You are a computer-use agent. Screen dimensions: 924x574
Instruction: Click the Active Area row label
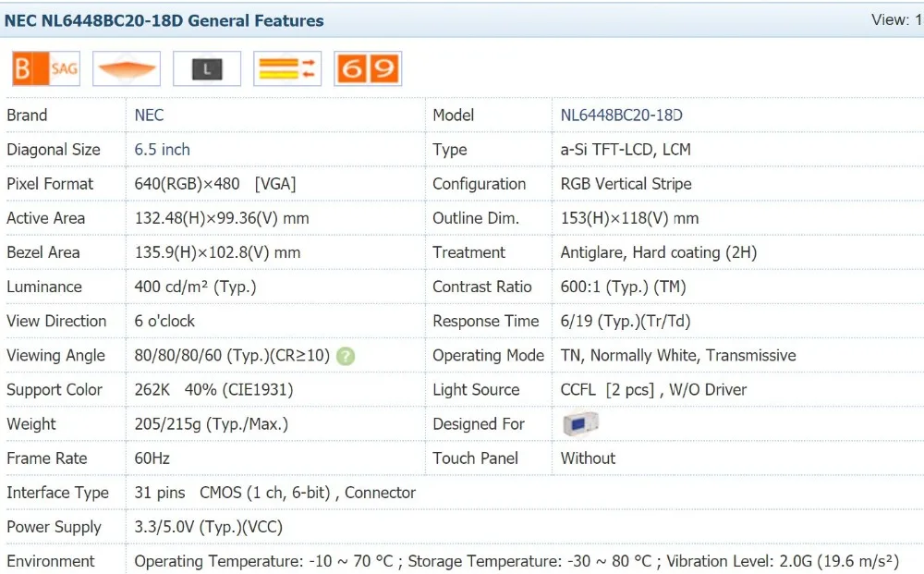click(x=46, y=218)
